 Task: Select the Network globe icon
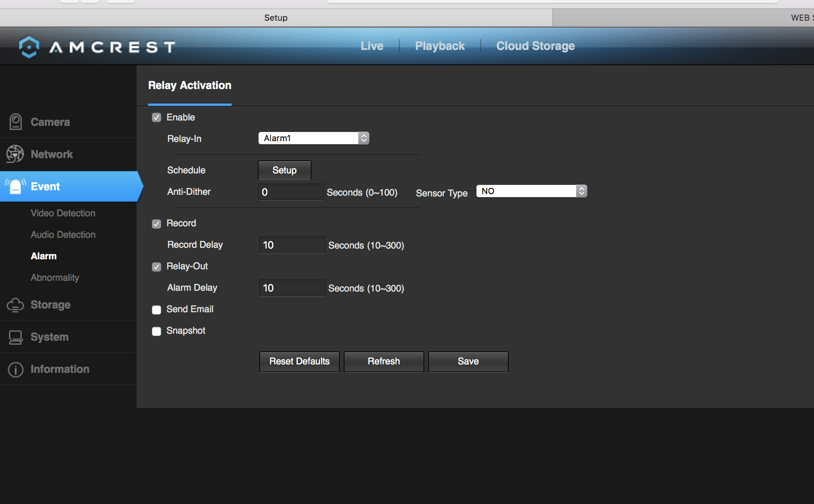point(15,154)
